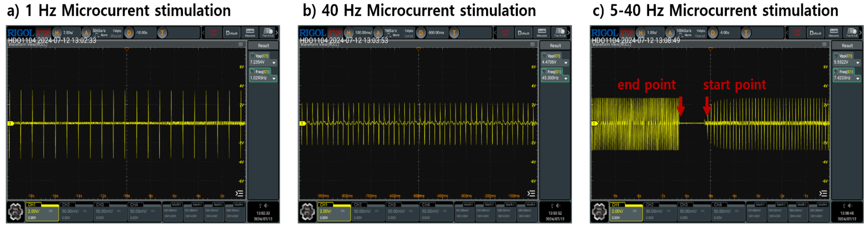Open the waveform view hamburger menu in the 40 Hz panel

point(532,45)
